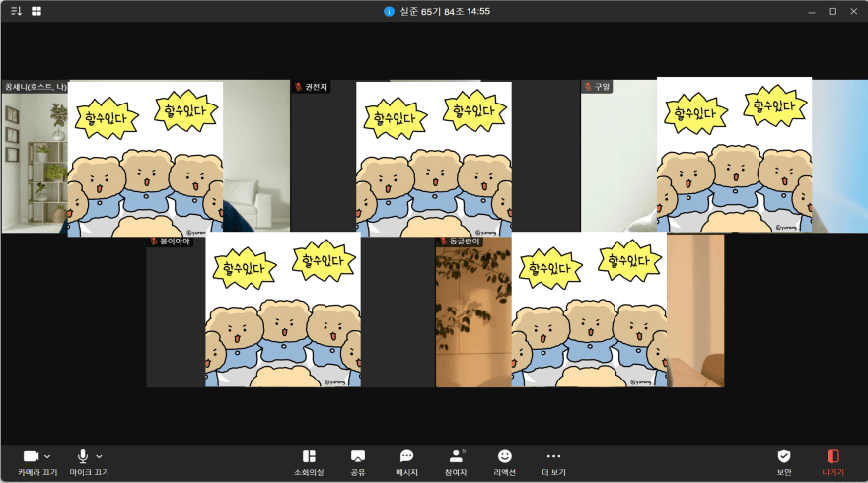
Task: Select 동글팡이 participant video tile
Action: click(580, 310)
